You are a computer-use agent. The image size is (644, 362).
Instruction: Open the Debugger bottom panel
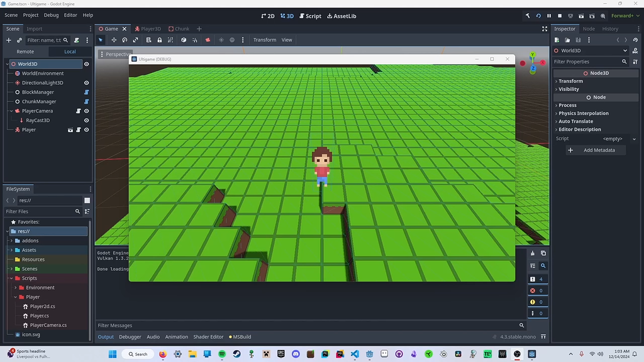pos(130,337)
